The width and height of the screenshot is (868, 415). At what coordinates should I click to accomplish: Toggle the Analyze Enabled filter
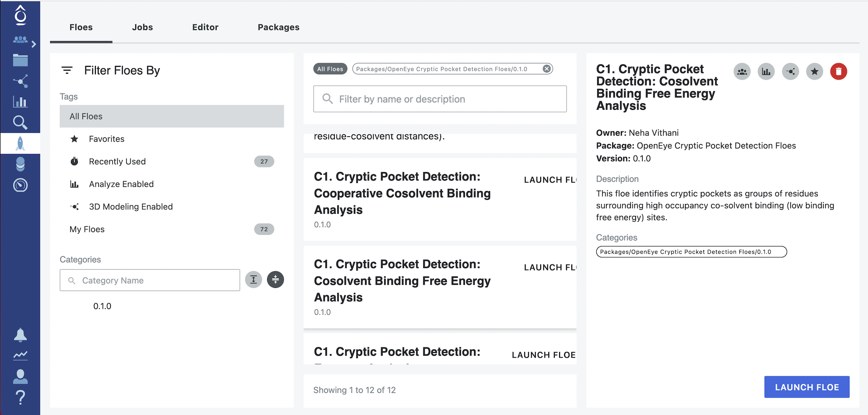[121, 184]
